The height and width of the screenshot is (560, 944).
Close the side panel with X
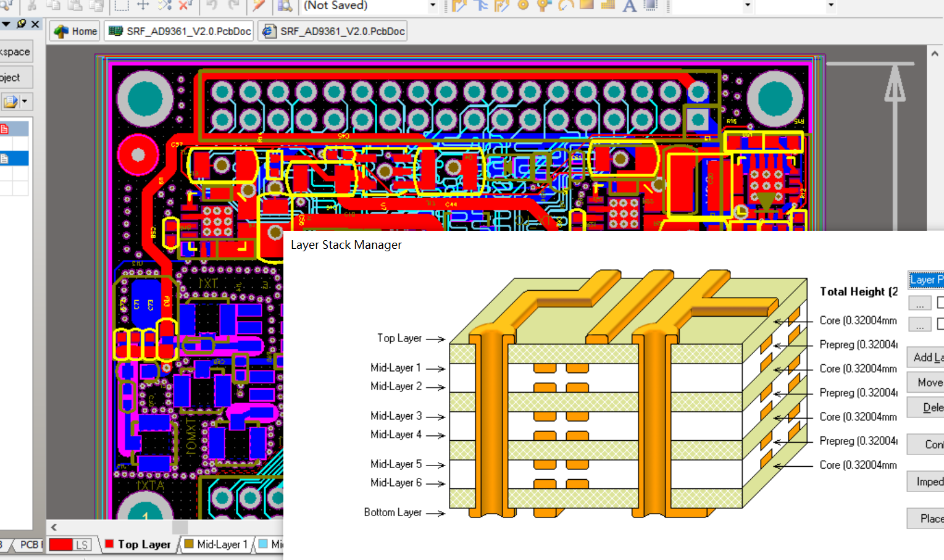[35, 23]
